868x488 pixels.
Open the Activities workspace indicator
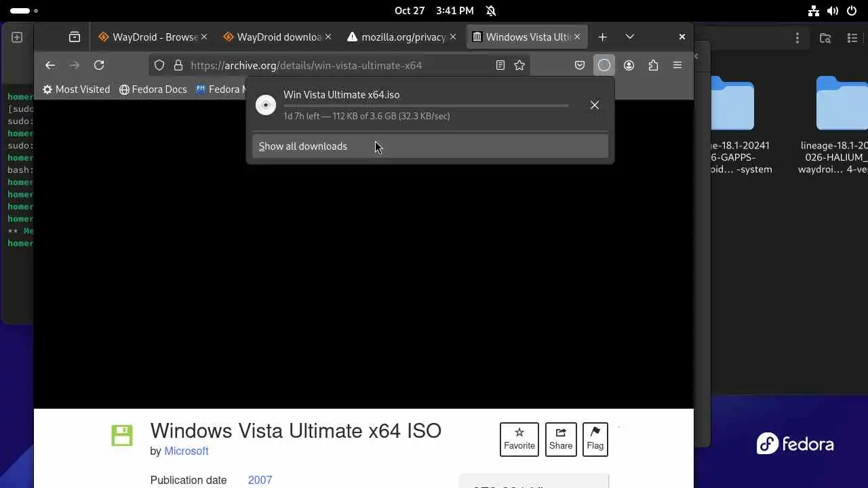coord(24,11)
